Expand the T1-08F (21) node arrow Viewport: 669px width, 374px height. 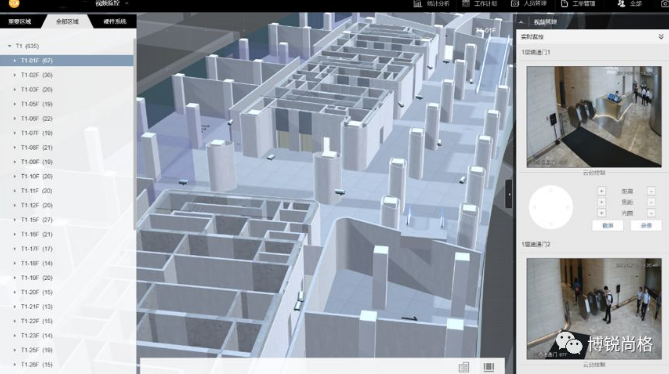coord(15,148)
